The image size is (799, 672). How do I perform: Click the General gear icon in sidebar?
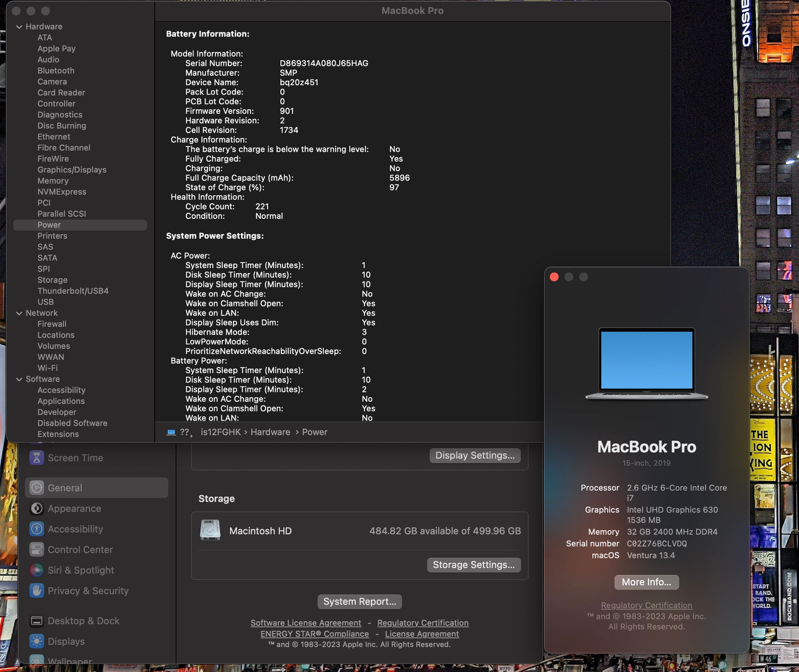coord(36,488)
